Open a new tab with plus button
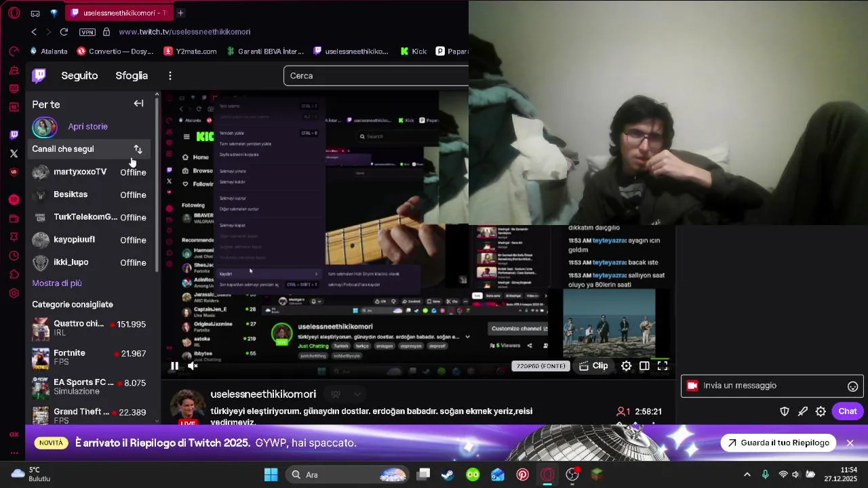 click(x=180, y=13)
